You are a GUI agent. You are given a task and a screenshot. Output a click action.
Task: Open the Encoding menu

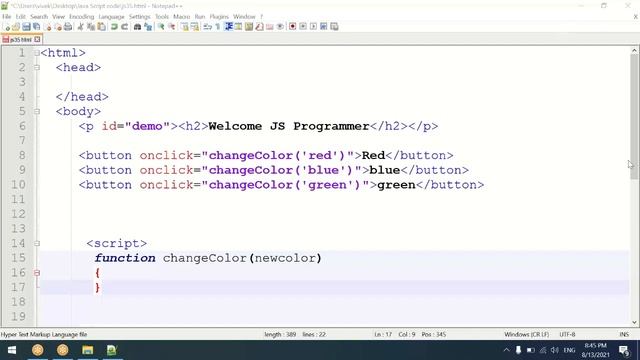point(82,17)
